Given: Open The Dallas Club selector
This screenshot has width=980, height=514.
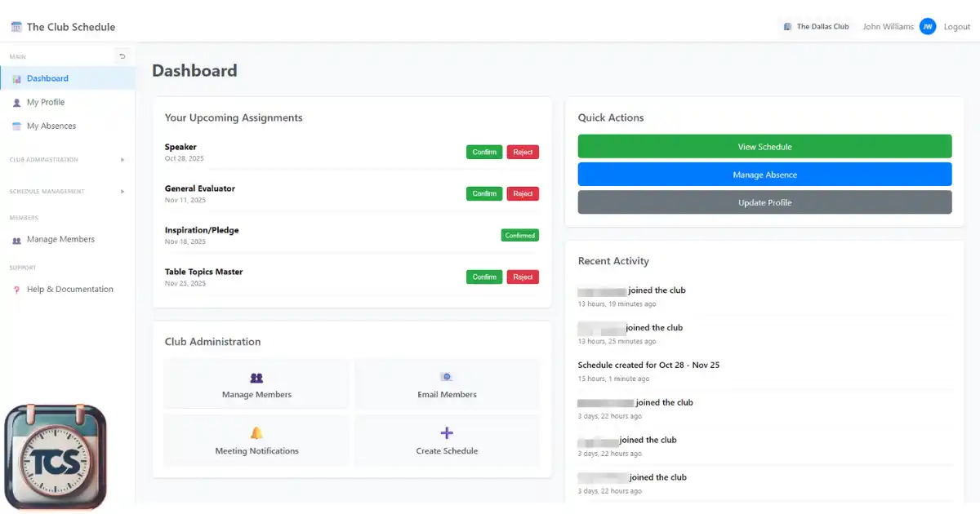Looking at the screenshot, I should point(816,27).
